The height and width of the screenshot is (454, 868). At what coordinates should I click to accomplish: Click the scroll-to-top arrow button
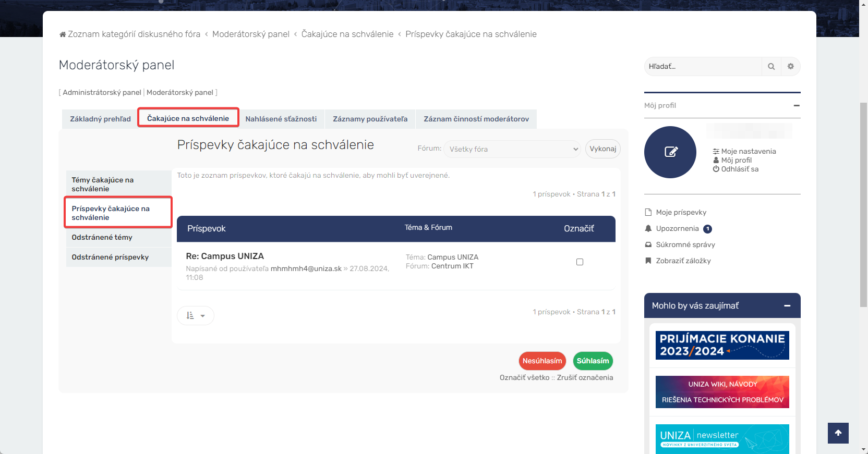click(838, 433)
